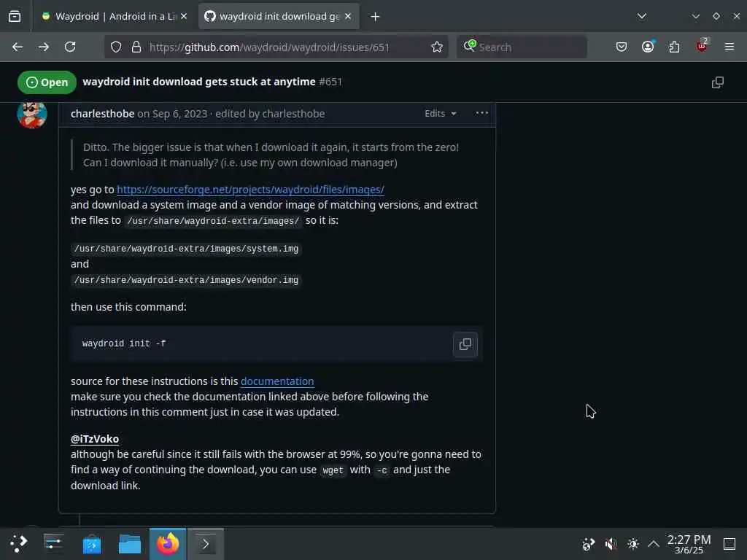The image size is (747, 560).
Task: Open the extensions puzzle icon
Action: [674, 47]
